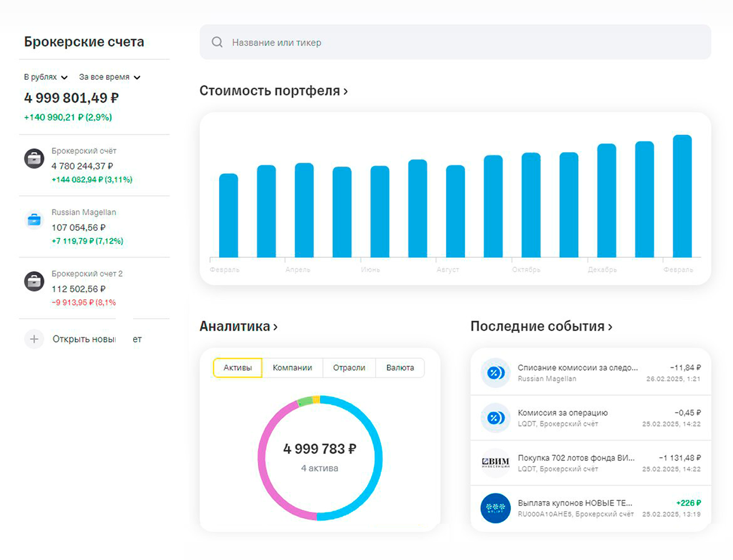Switch to the Компании tab
The image size is (733, 560).
[293, 368]
